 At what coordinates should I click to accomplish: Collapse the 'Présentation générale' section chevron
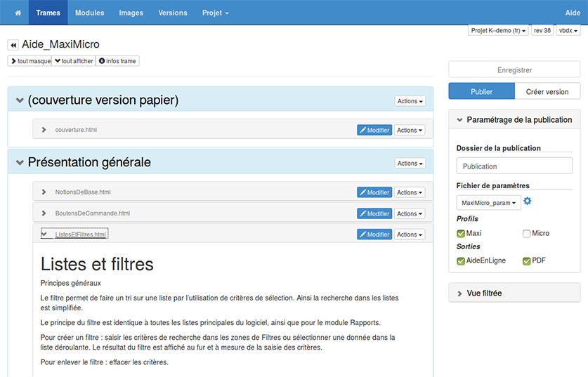click(x=20, y=163)
